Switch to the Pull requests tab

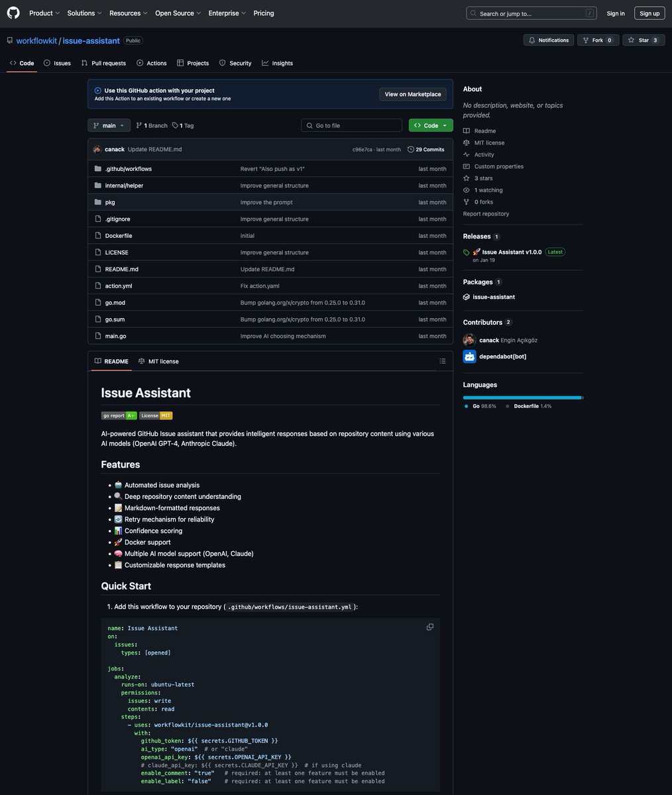pyautogui.click(x=103, y=63)
